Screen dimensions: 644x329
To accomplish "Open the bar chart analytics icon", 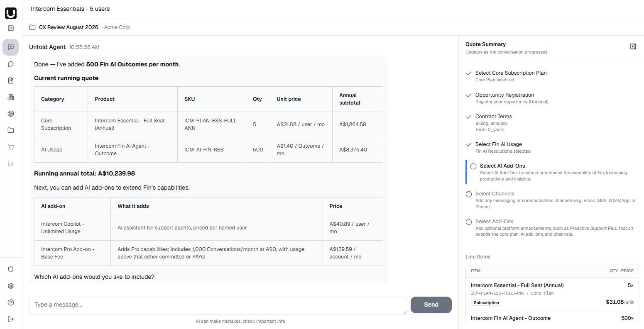I will 11,163.
